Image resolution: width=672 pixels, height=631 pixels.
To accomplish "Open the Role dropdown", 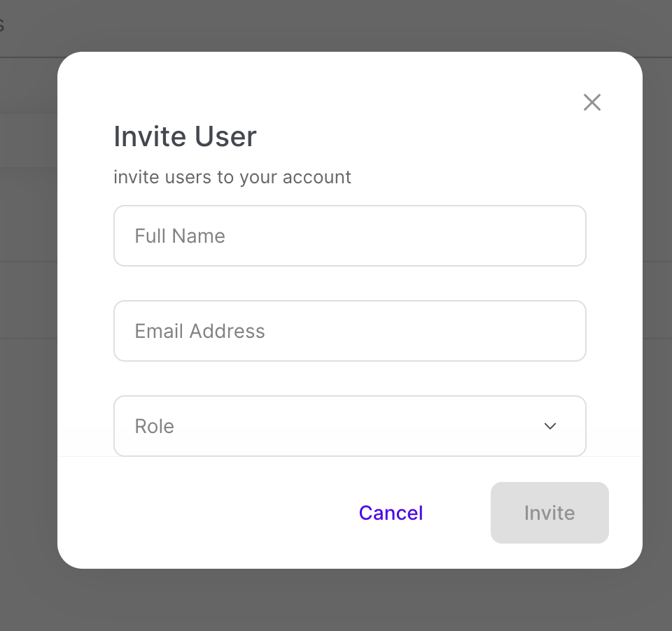I will pyautogui.click(x=349, y=426).
